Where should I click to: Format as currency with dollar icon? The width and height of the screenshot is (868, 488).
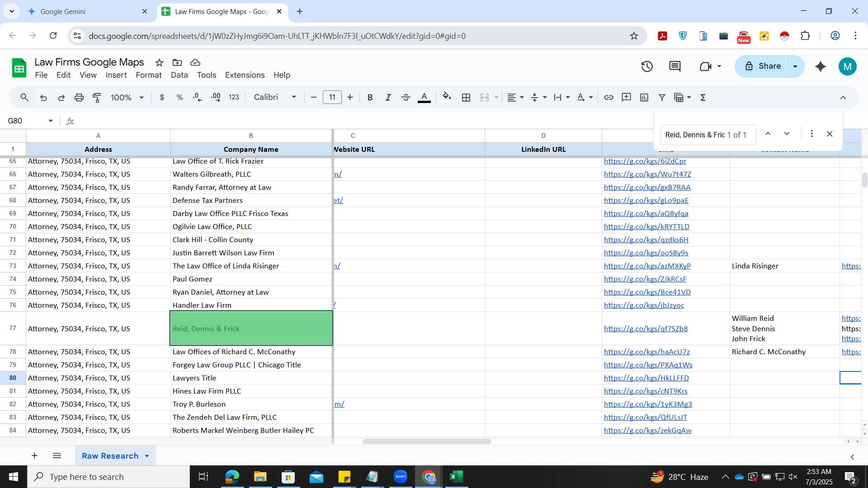162,97
